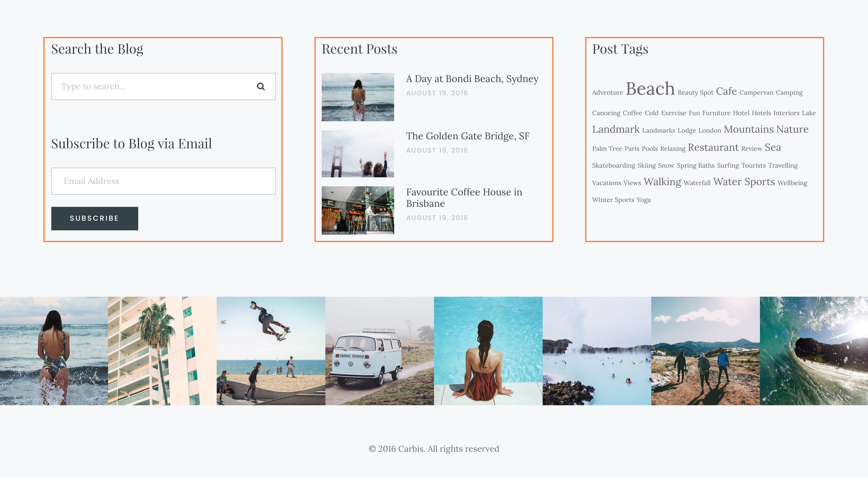Select the Exercise tag
Viewport: 868px width, 477px height.
(x=673, y=113)
